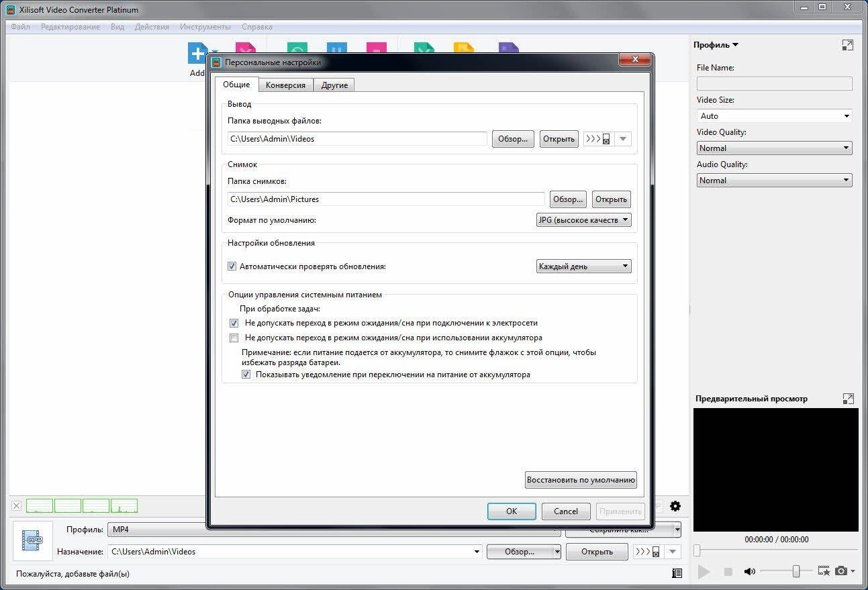Screen dimensions: 868x590
Task: Expand the Profile panel with the corner icon
Action: 848,45
